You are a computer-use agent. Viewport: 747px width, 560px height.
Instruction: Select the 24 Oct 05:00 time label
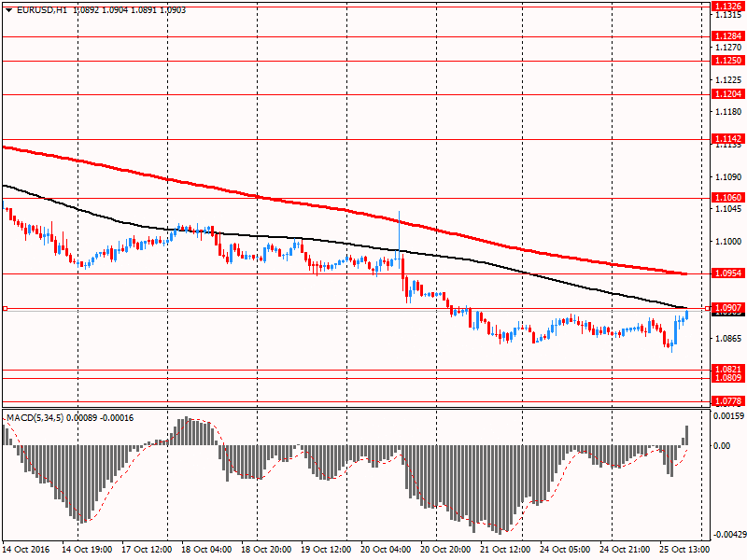[x=565, y=549]
